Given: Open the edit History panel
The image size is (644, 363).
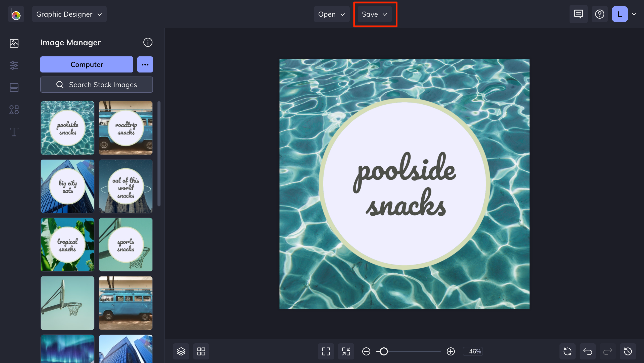Looking at the screenshot, I should click(x=628, y=351).
